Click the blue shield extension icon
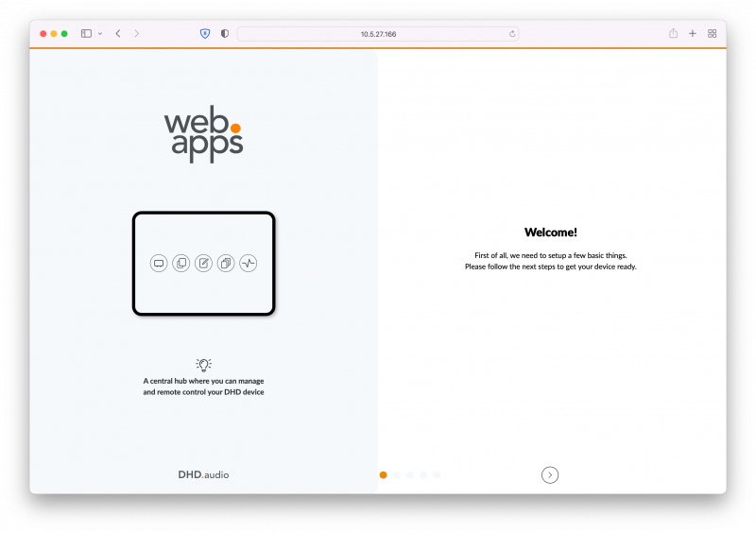756x533 pixels. (x=205, y=33)
